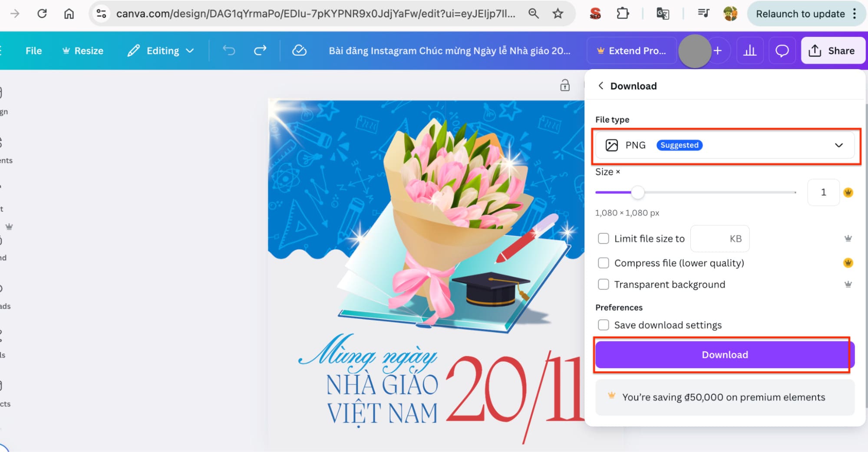Screen dimensions: 868x452
Task: Check Compress file (lower quality) option
Action: [x=604, y=263]
